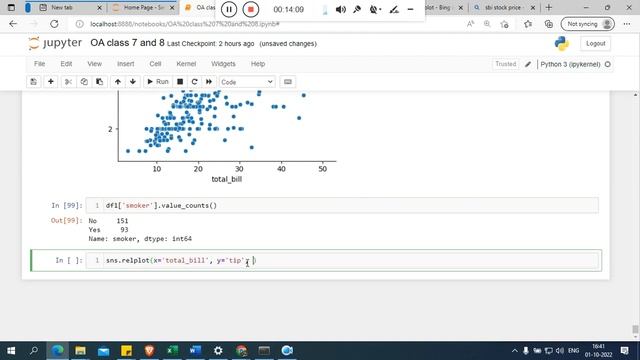Open Excel from the taskbar
The height and width of the screenshot is (360, 640).
[172, 351]
